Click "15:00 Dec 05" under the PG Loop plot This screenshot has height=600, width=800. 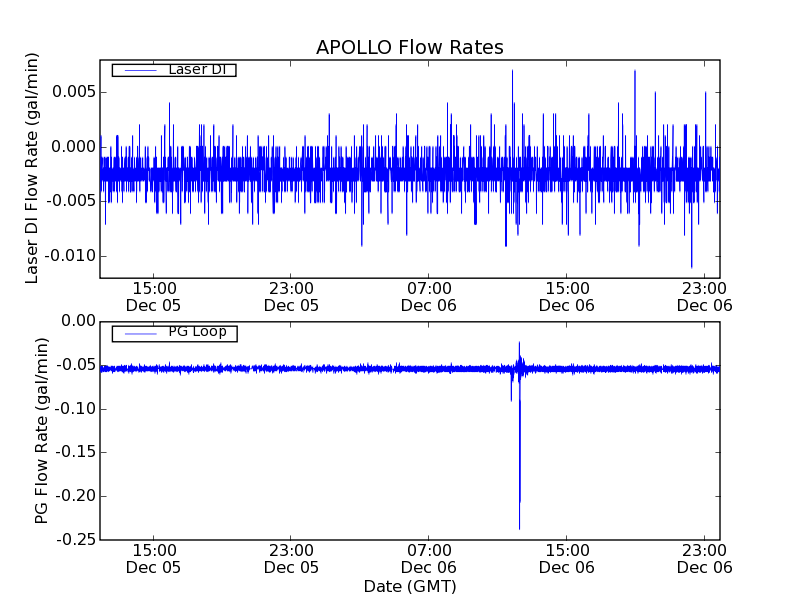pos(154,559)
